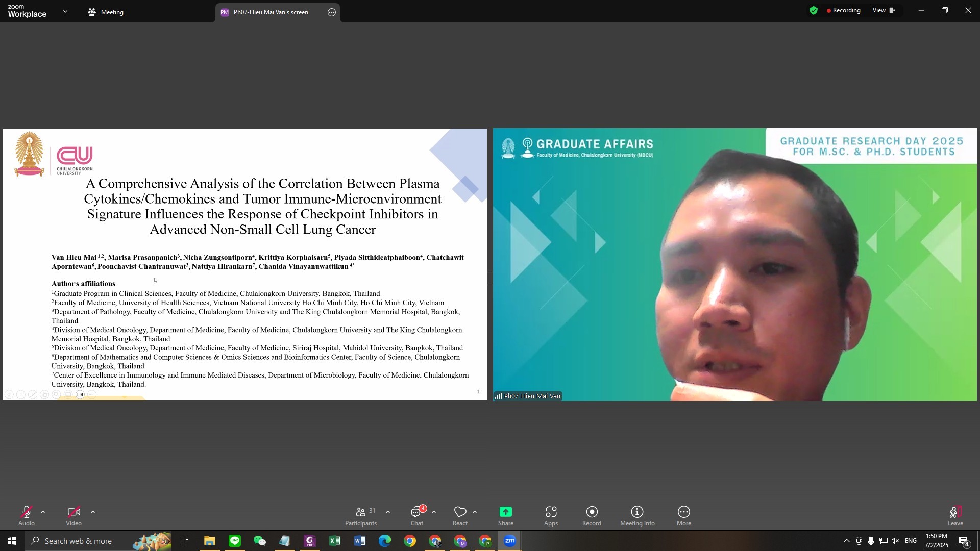Switch to the Meeting tab
Viewport: 980px width, 551px height.
[106, 12]
